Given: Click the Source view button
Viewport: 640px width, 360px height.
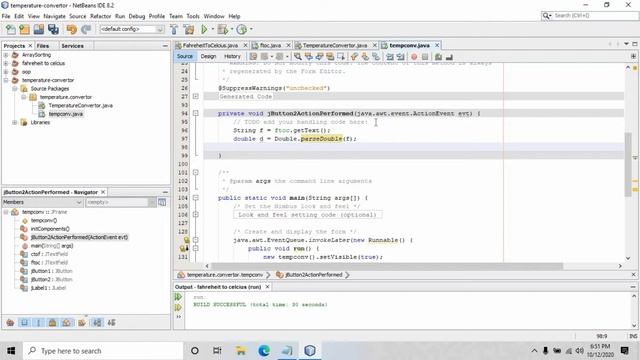Looking at the screenshot, I should pyautogui.click(x=184, y=56).
